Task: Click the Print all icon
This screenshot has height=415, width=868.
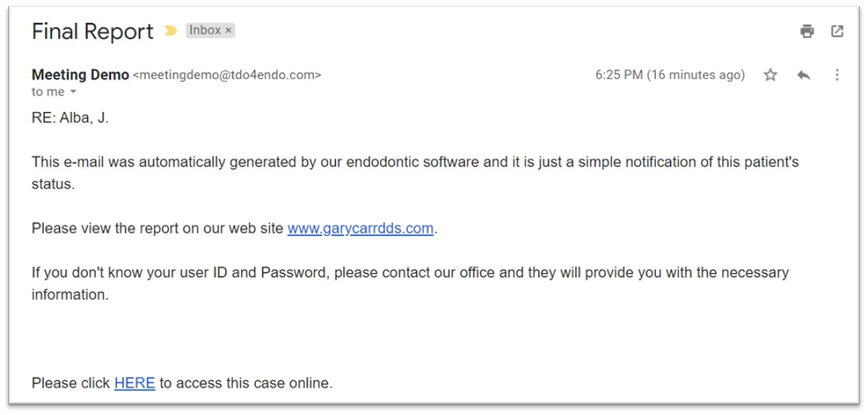Action: pos(807,31)
